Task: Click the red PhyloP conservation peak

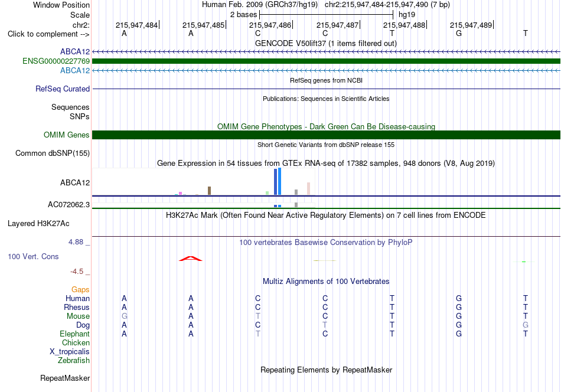Action: (191, 259)
